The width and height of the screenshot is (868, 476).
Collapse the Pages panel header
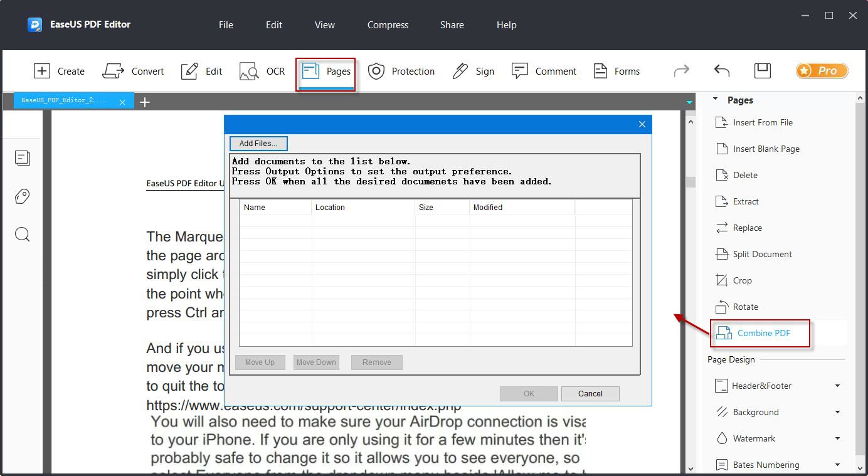(716, 100)
